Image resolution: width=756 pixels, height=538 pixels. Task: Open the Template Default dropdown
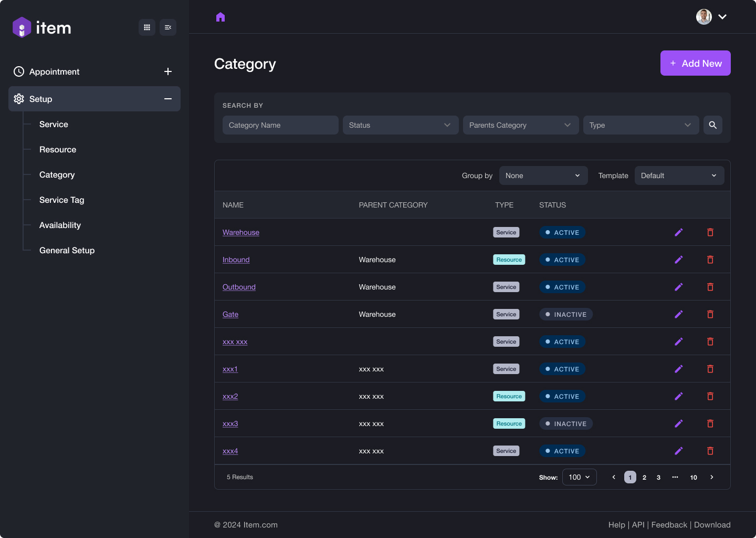[x=679, y=175]
